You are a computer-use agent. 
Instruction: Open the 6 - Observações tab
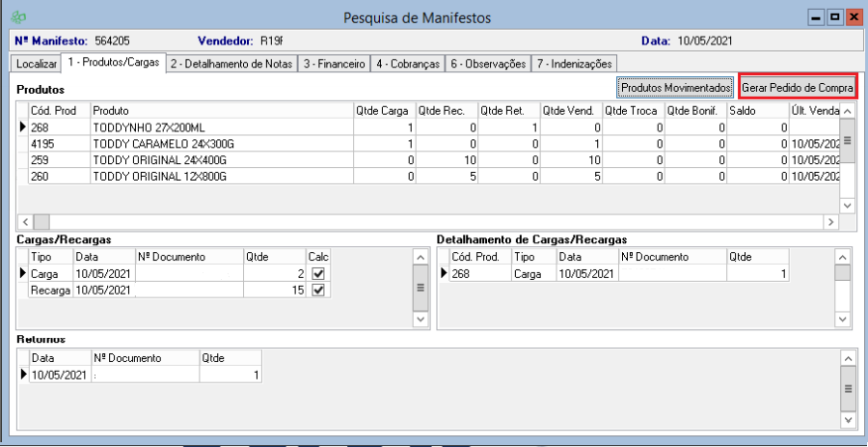coord(488,64)
